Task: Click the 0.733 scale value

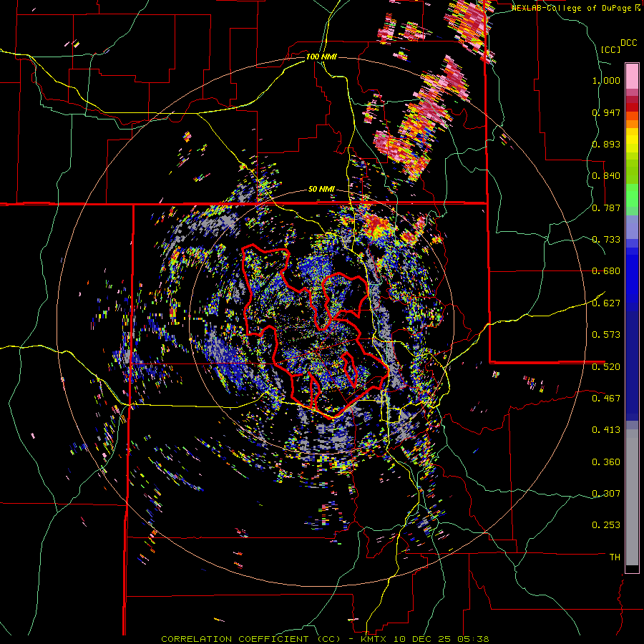Action: point(606,239)
